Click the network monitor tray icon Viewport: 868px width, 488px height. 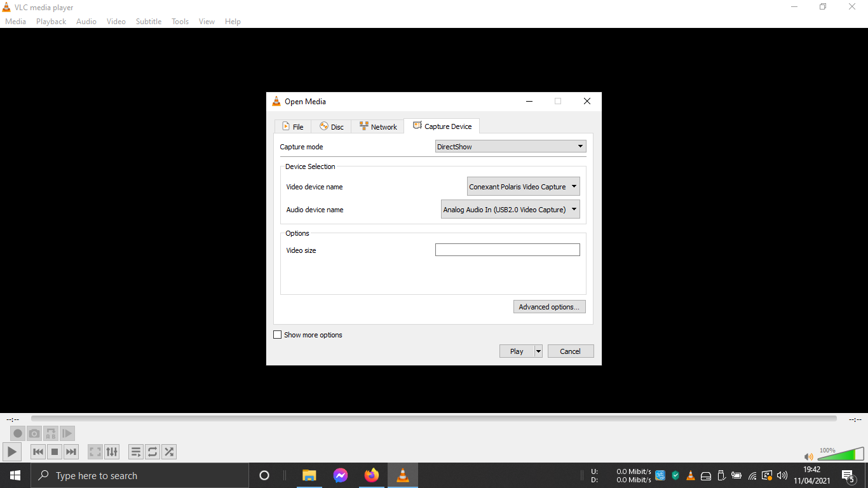pos(660,475)
